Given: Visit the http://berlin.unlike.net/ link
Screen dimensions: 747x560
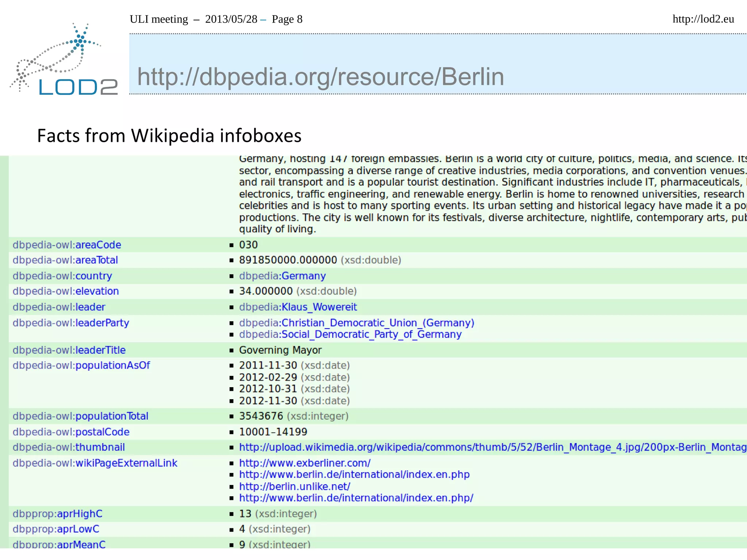Looking at the screenshot, I should (295, 486).
